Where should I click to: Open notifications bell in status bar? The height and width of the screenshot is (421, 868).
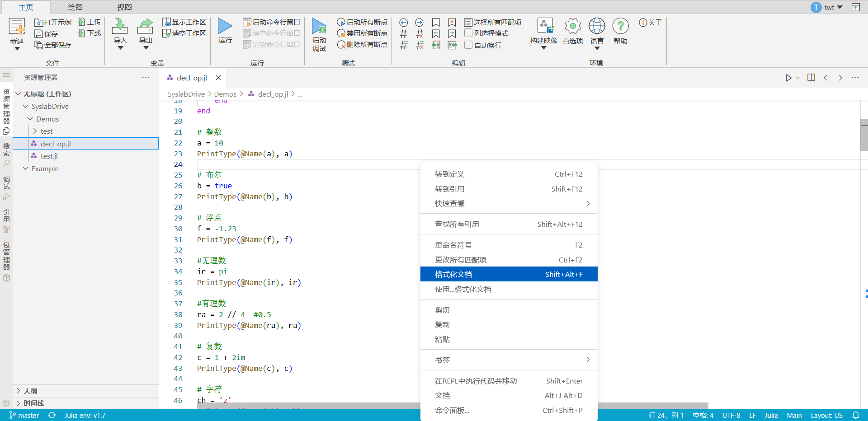(856, 415)
